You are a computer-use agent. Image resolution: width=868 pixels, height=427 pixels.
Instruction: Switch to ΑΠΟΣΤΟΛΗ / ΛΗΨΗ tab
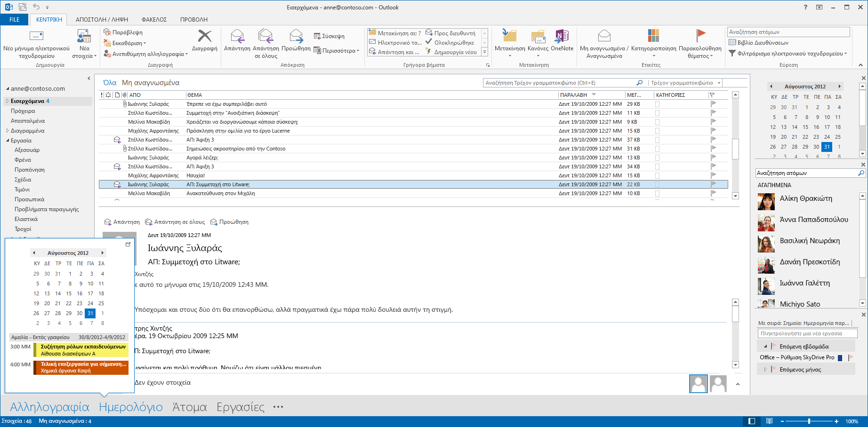[x=102, y=20]
